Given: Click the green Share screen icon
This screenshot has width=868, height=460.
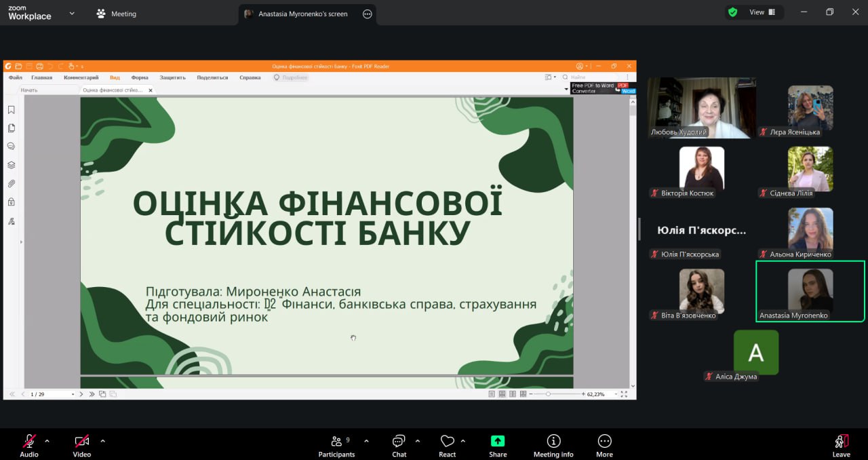Looking at the screenshot, I should pyautogui.click(x=498, y=441).
